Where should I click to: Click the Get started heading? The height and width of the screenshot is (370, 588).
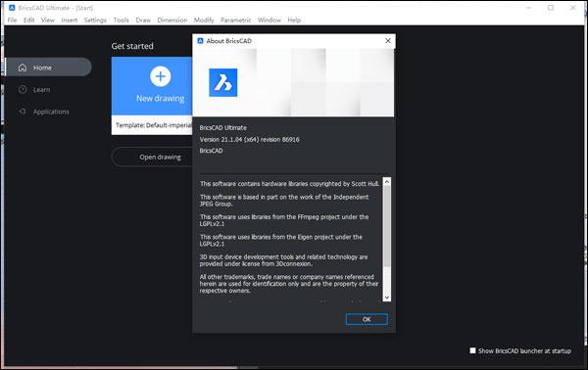(132, 46)
